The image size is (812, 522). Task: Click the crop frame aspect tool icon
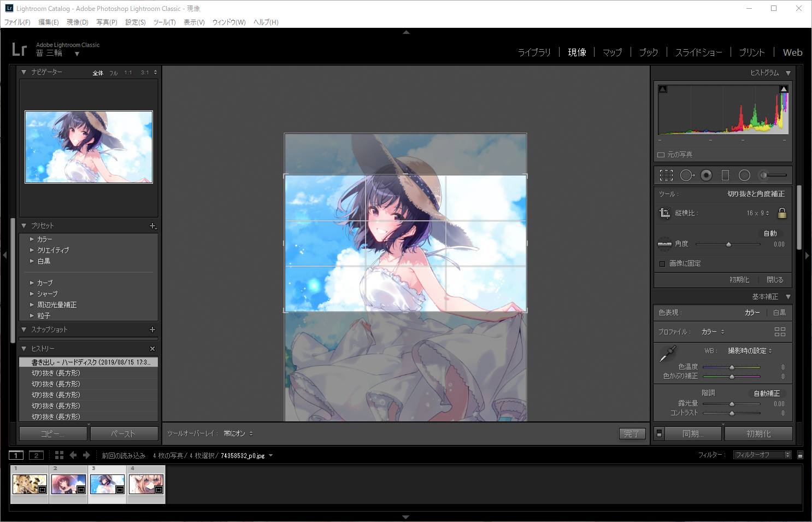[x=664, y=213]
